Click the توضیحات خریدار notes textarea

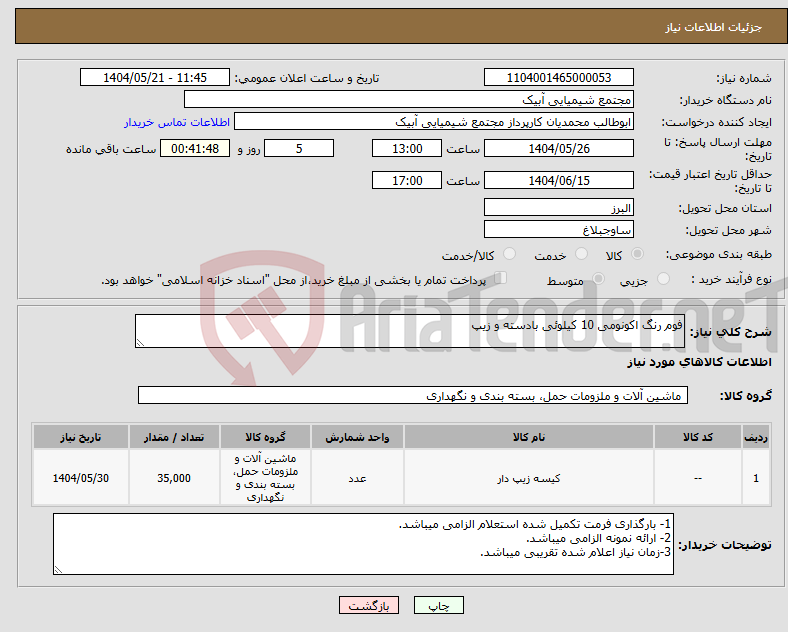pyautogui.click(x=363, y=544)
